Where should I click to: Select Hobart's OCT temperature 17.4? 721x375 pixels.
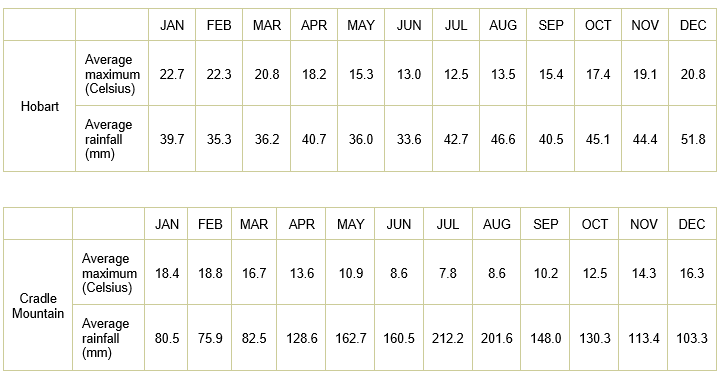pyautogui.click(x=598, y=74)
